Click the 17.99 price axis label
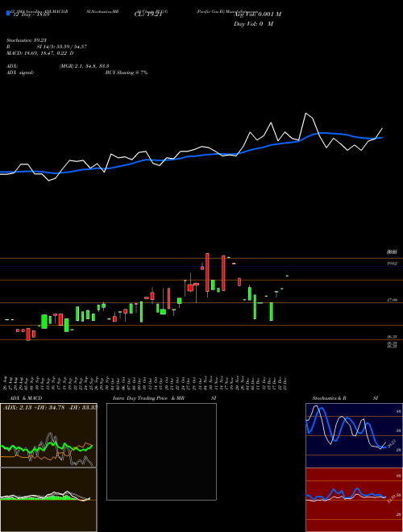The image size is (403, 532). 393,301
